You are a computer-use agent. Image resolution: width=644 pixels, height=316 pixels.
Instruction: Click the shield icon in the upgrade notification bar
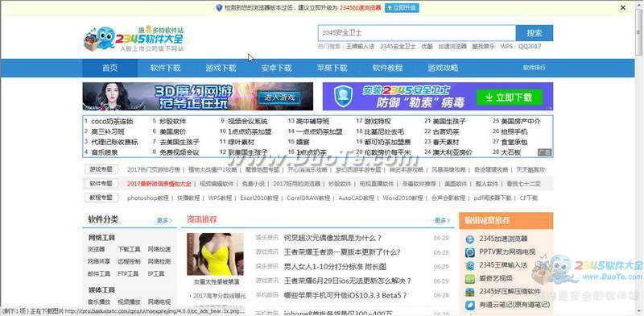pyautogui.click(x=219, y=8)
